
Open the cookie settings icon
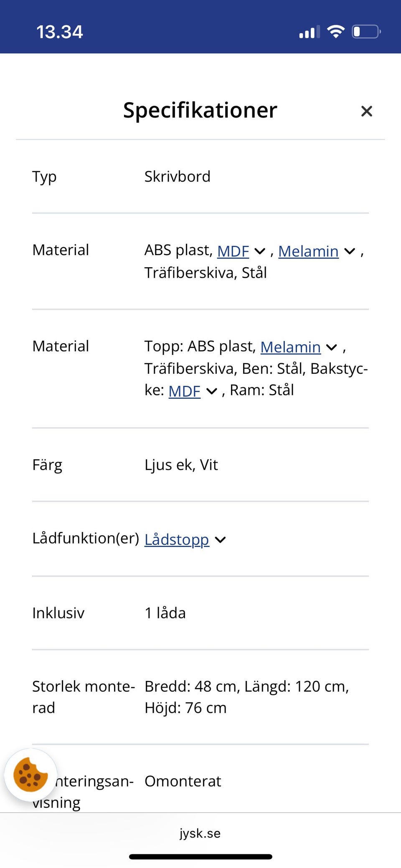(x=30, y=774)
